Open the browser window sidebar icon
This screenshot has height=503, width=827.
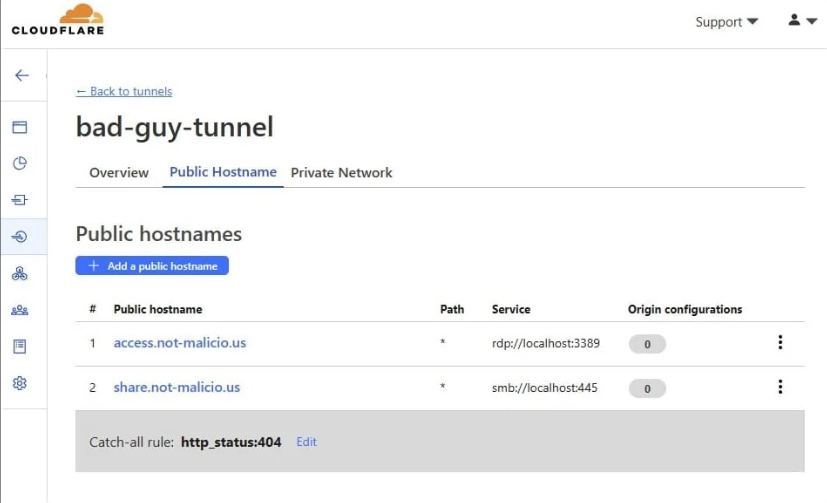click(20, 127)
